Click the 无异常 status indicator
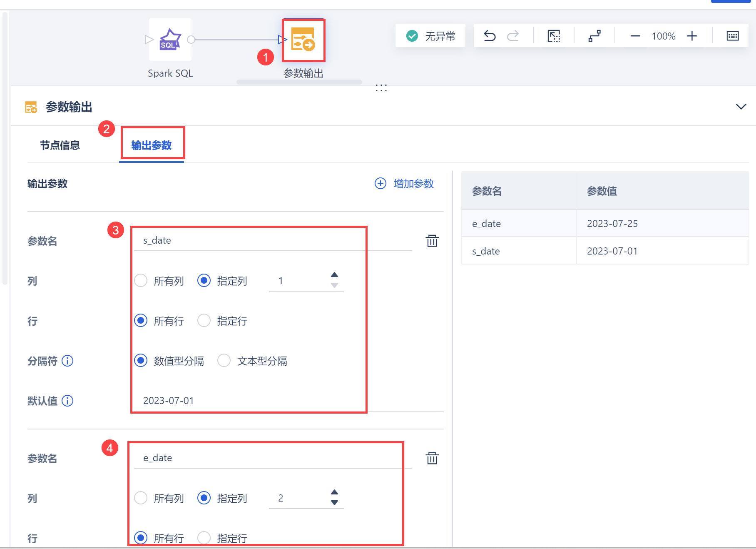Image resolution: width=756 pixels, height=549 pixels. click(x=430, y=36)
